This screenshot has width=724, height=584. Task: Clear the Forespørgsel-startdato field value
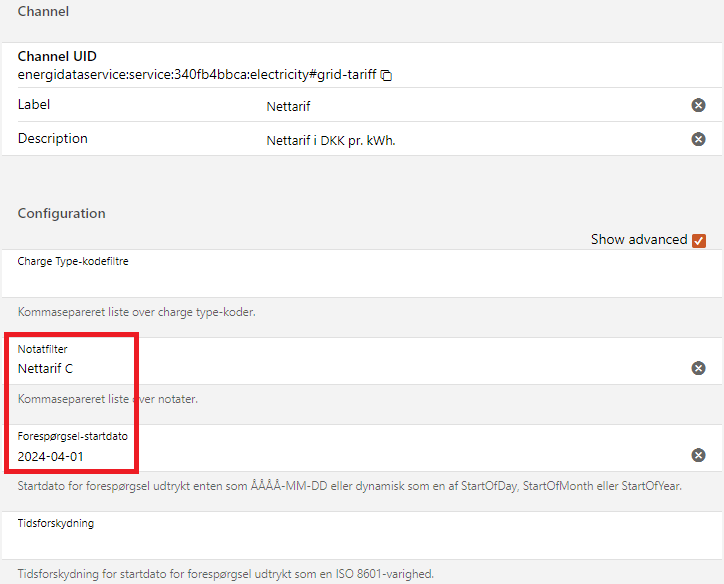698,455
